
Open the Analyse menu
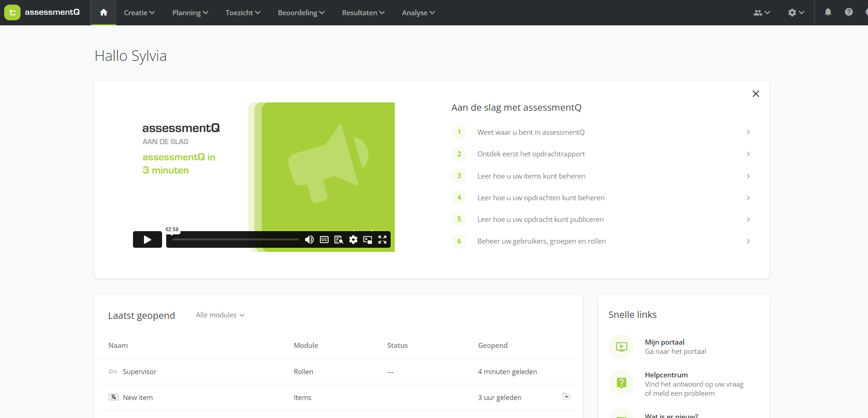click(418, 12)
